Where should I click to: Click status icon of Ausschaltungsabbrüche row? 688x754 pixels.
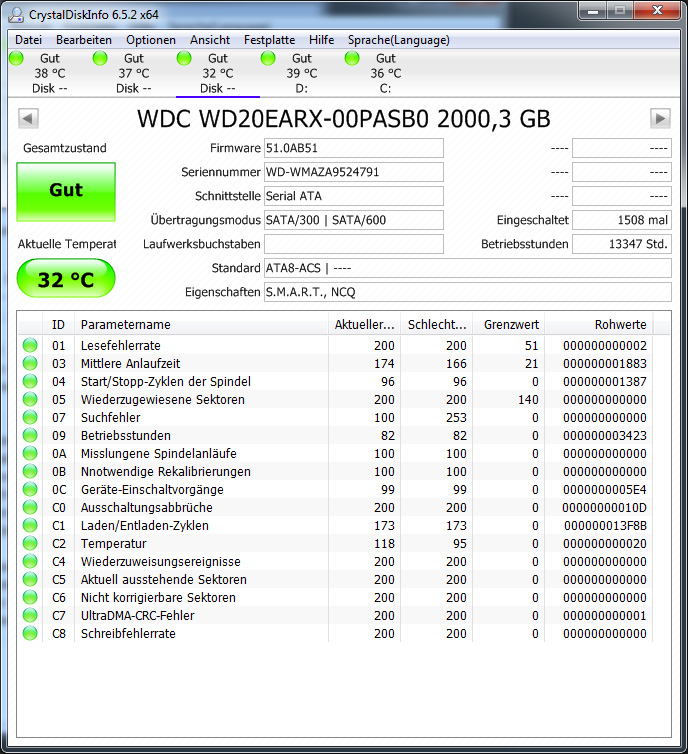point(30,507)
